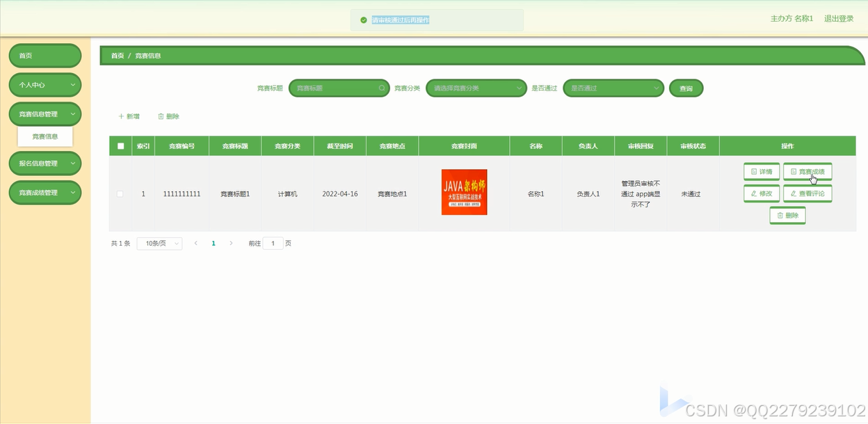Click the green checkmark in the notification banner
This screenshot has width=868, height=424.
click(x=363, y=19)
